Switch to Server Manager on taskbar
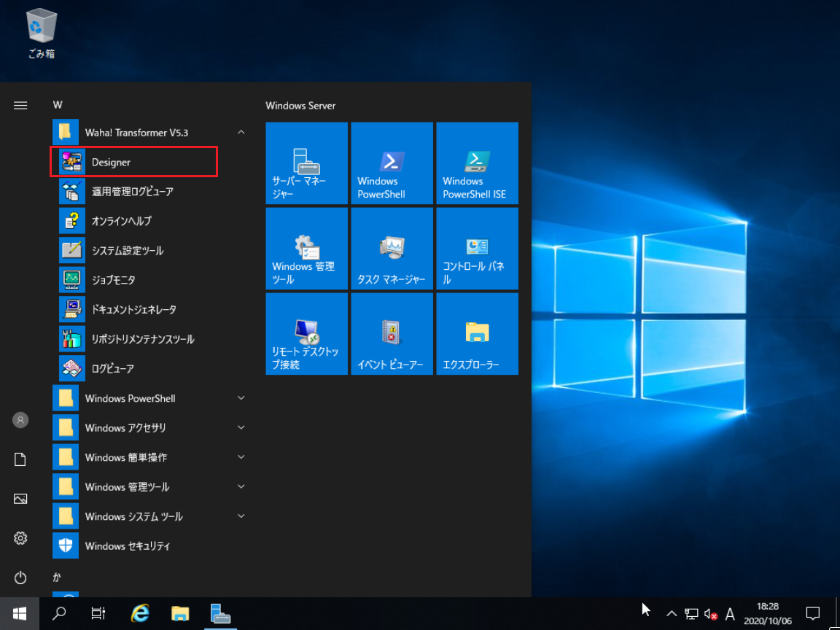Viewport: 840px width, 630px height. [220, 613]
